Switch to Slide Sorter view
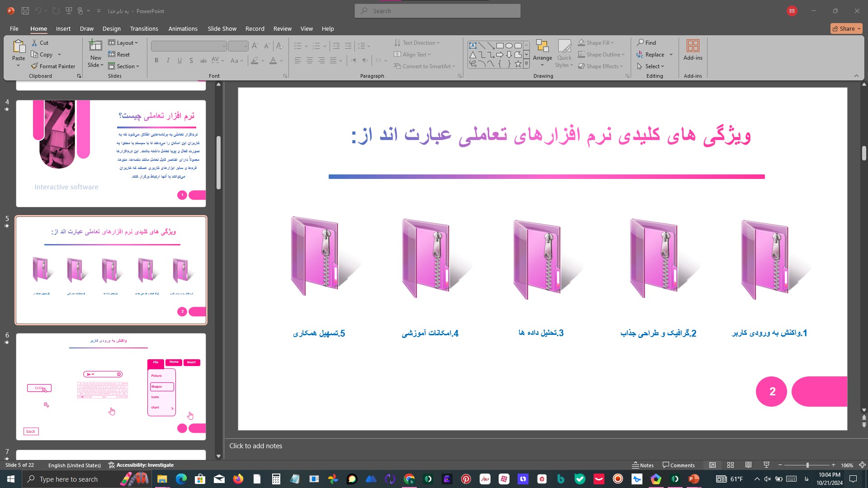Viewport: 868px width, 488px height. click(x=731, y=465)
